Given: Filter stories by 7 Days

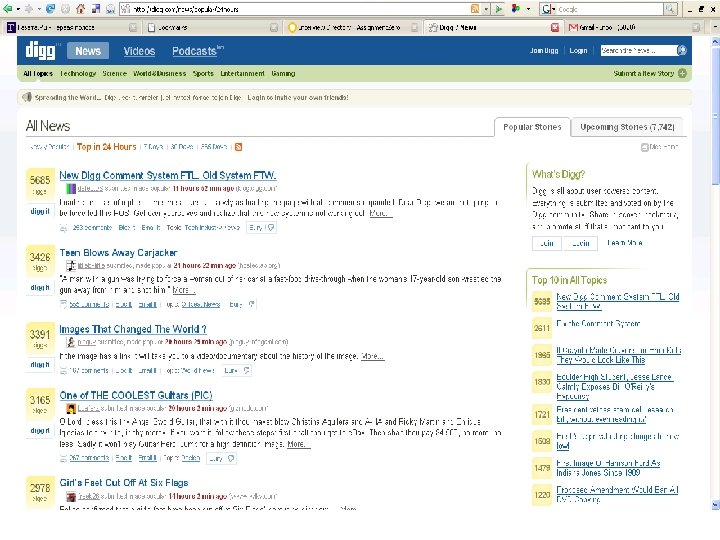Looking at the screenshot, I should coord(153,147).
